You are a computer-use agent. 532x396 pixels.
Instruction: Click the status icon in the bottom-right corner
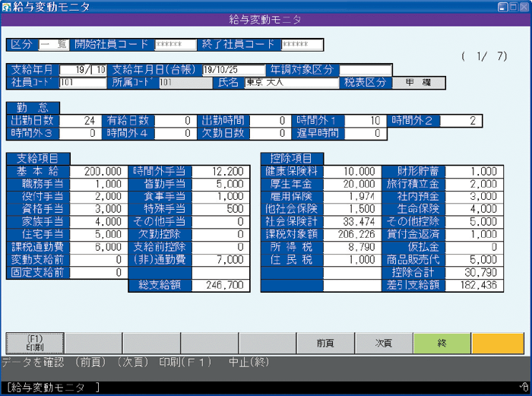524,388
